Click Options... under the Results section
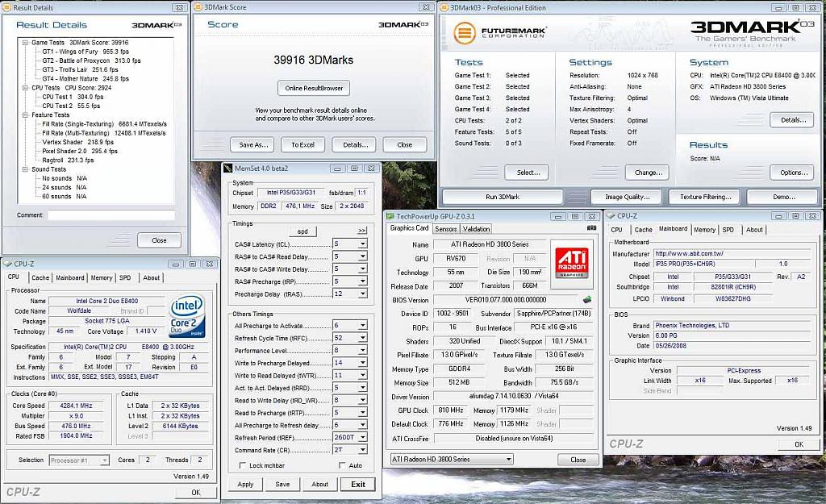This screenshot has width=826, height=504. pos(794,173)
